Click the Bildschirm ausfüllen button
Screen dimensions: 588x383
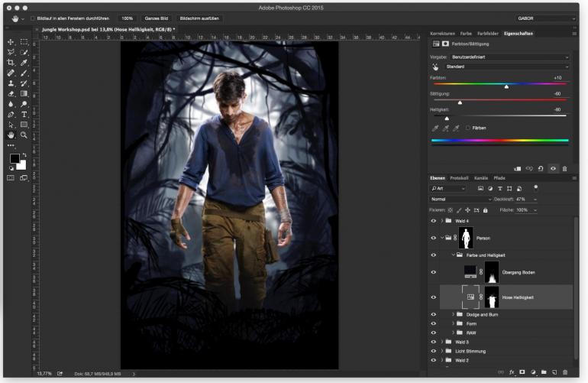point(199,18)
